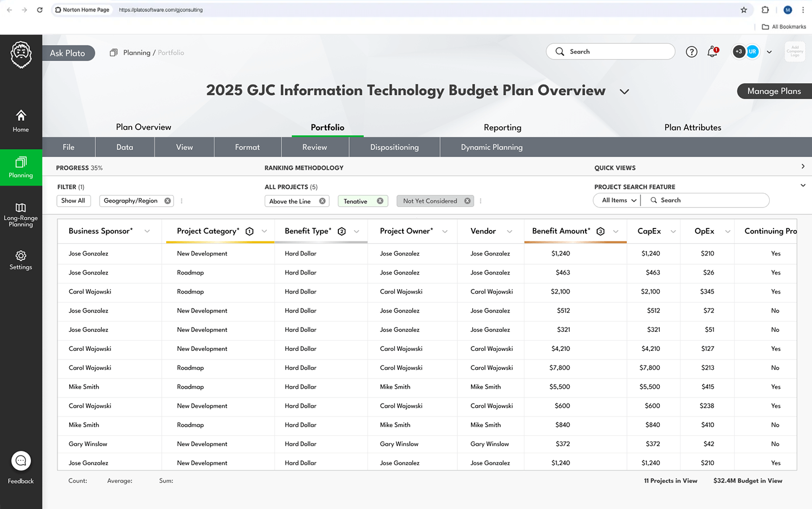The height and width of the screenshot is (509, 812).
Task: Remove the Geography/Region filter chip
Action: [x=168, y=201]
